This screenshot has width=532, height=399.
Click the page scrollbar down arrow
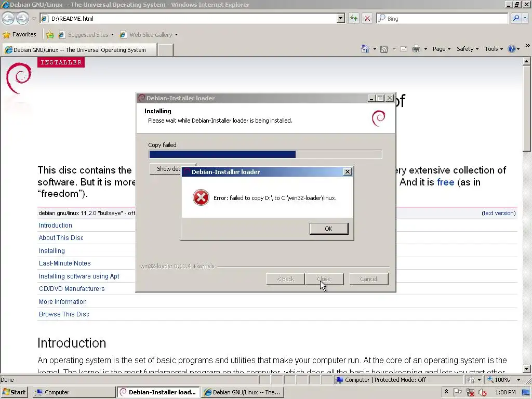[527, 369]
